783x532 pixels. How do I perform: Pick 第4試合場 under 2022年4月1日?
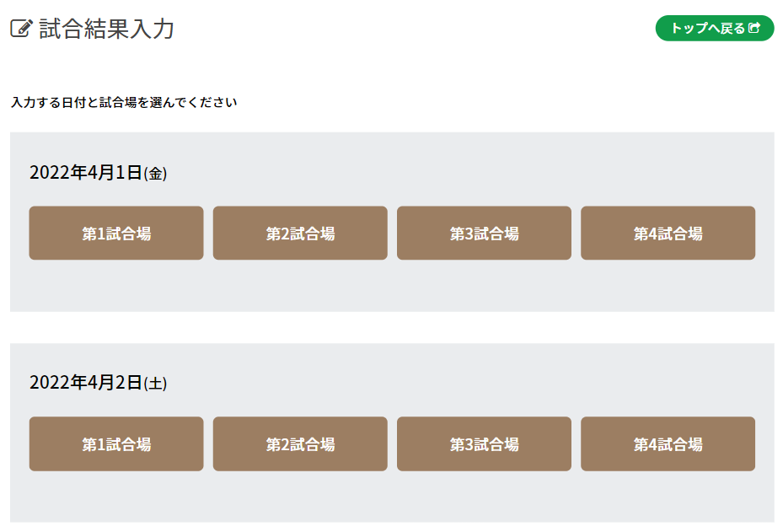668,234
